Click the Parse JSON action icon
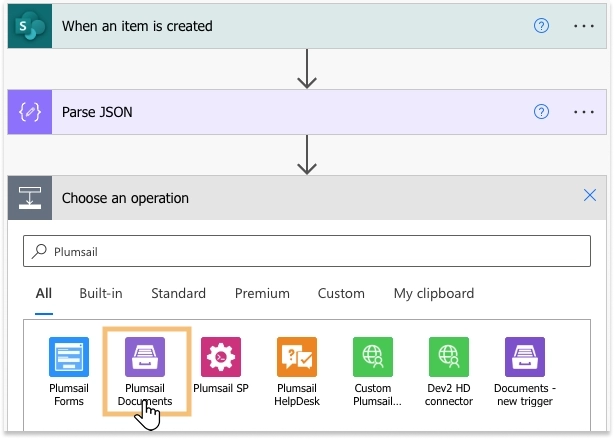 click(30, 112)
